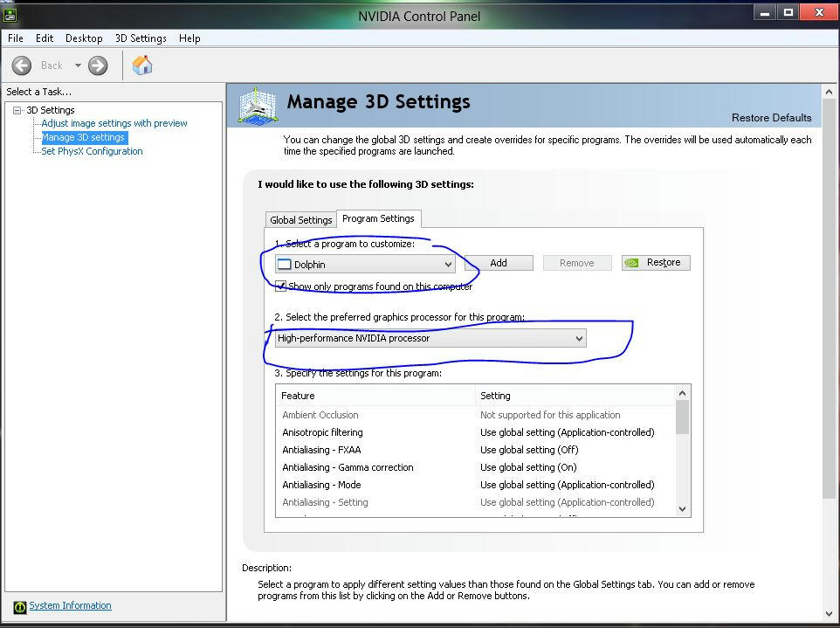The image size is (840, 628).
Task: Collapse the 3D Settings tree node
Action: 17,110
